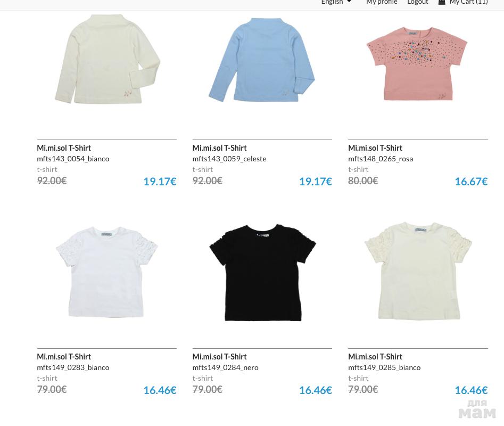Open the white ruffle-sleeve t-shirt image
Viewport: 504px width, 426px height.
pyautogui.click(x=107, y=272)
